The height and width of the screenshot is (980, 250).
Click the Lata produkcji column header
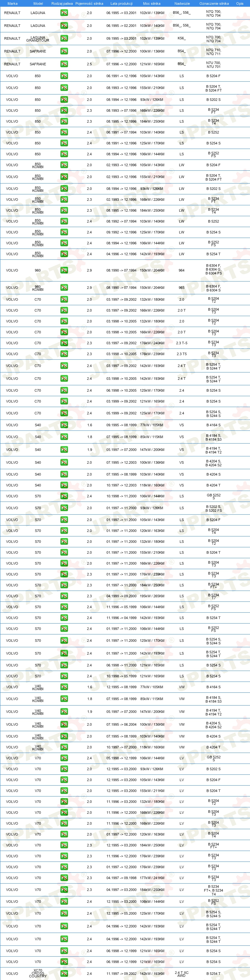(x=121, y=4)
